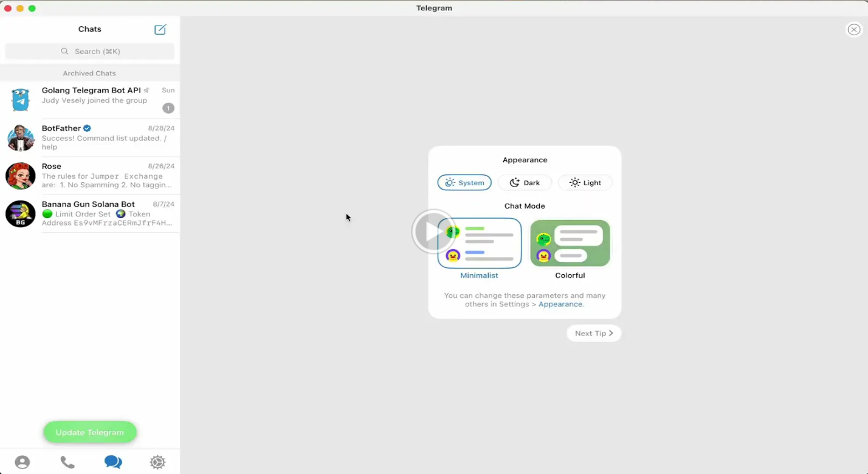Choose the Minimalist chat mode thumbnail

tap(480, 243)
